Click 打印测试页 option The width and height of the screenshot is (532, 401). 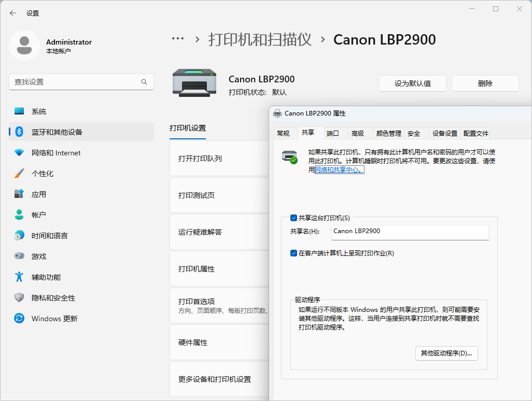point(219,195)
